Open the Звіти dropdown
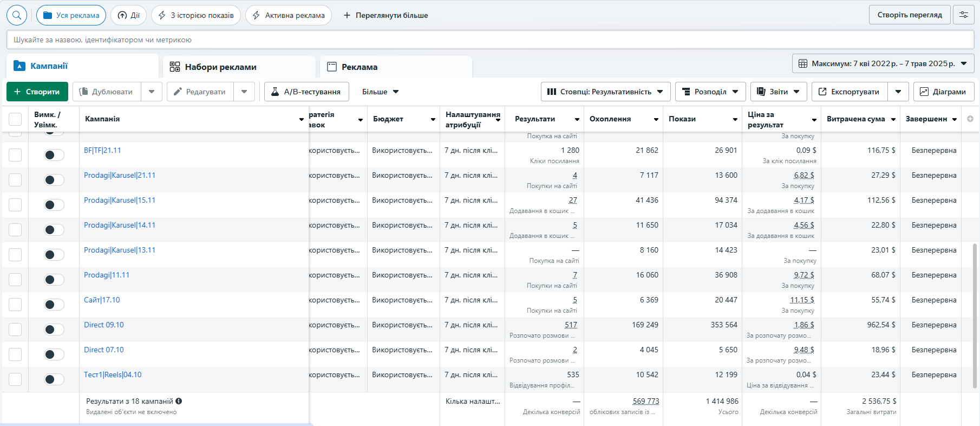The width and height of the screenshot is (980, 426). pyautogui.click(x=779, y=92)
